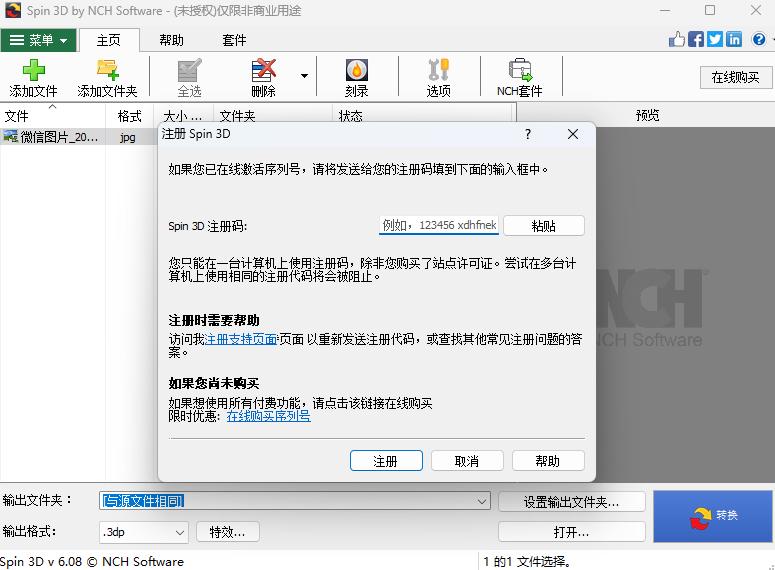The image size is (775, 570).
Task: Click the dialog's question mark help icon
Action: pyautogui.click(x=528, y=134)
